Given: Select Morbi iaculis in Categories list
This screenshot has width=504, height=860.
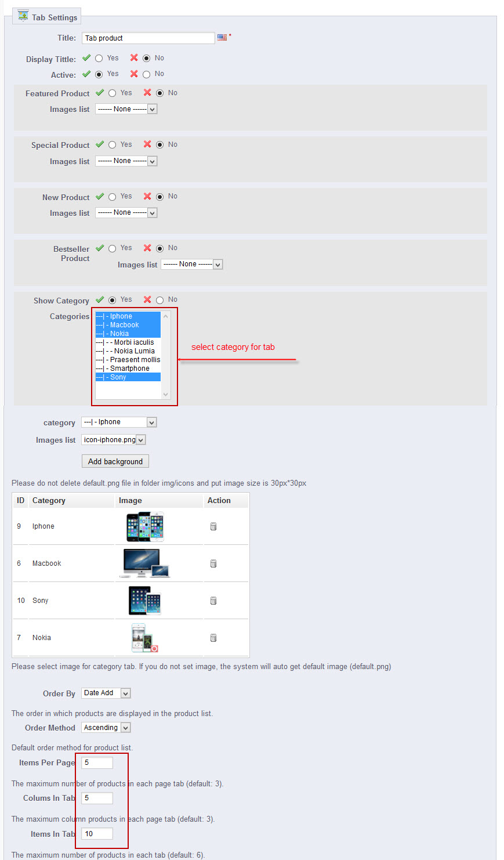Looking at the screenshot, I should (128, 342).
